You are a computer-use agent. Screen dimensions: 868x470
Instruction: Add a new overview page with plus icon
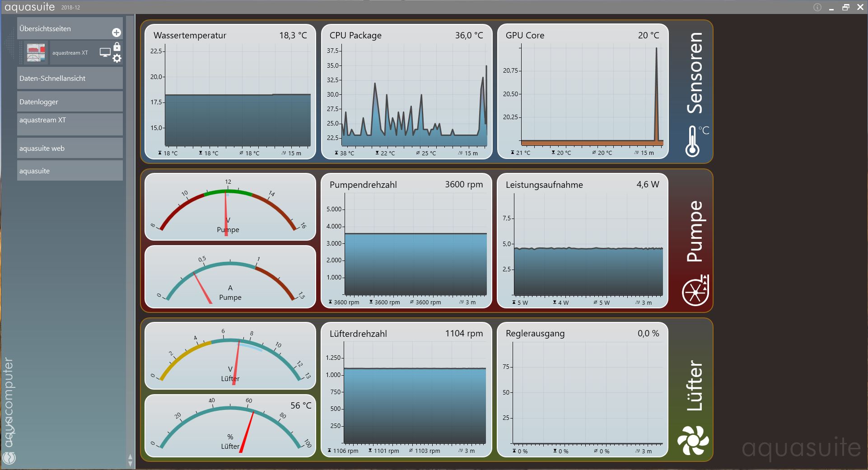click(116, 33)
